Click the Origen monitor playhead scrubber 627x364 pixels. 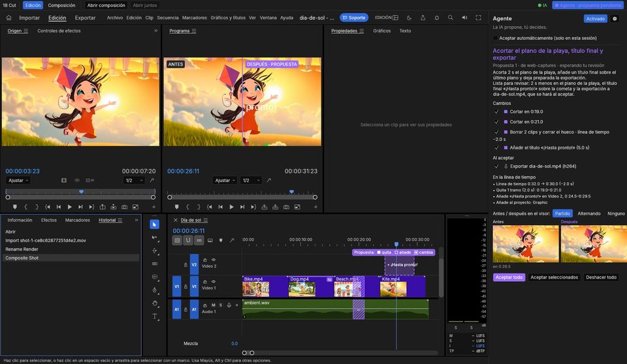click(81, 192)
